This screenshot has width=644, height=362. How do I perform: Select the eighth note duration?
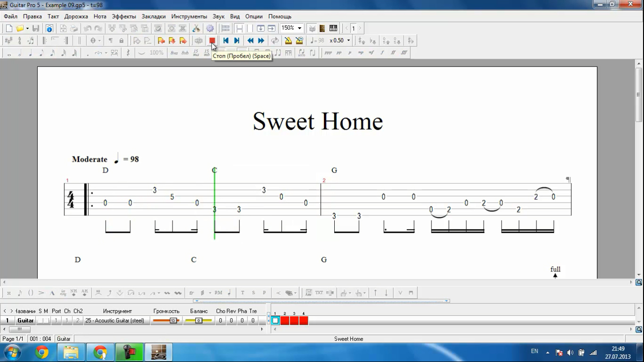coord(41,53)
